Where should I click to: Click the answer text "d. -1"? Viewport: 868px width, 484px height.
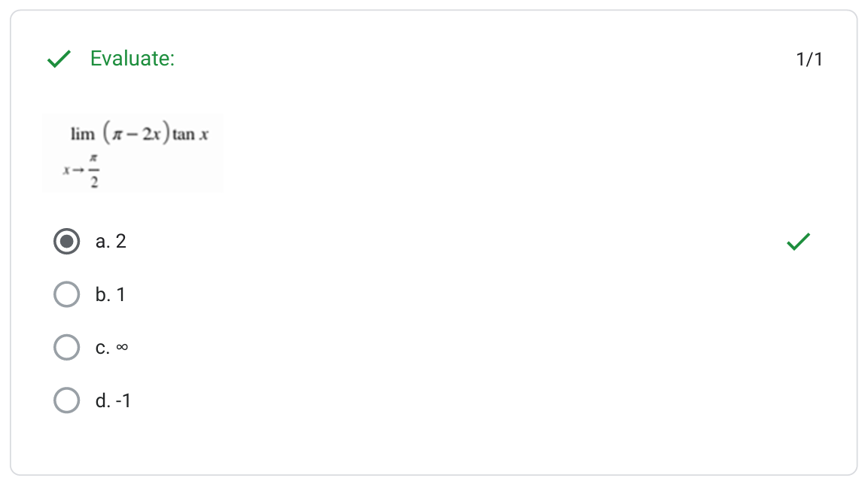coord(113,400)
